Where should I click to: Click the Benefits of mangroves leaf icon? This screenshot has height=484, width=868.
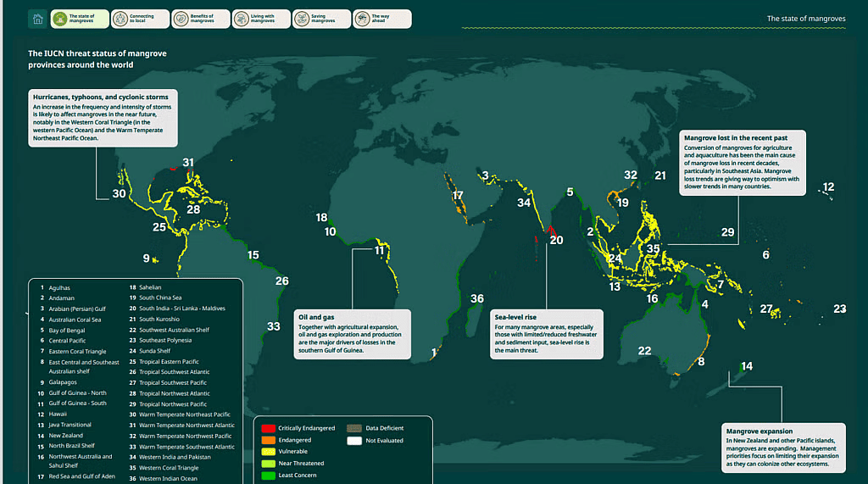181,19
